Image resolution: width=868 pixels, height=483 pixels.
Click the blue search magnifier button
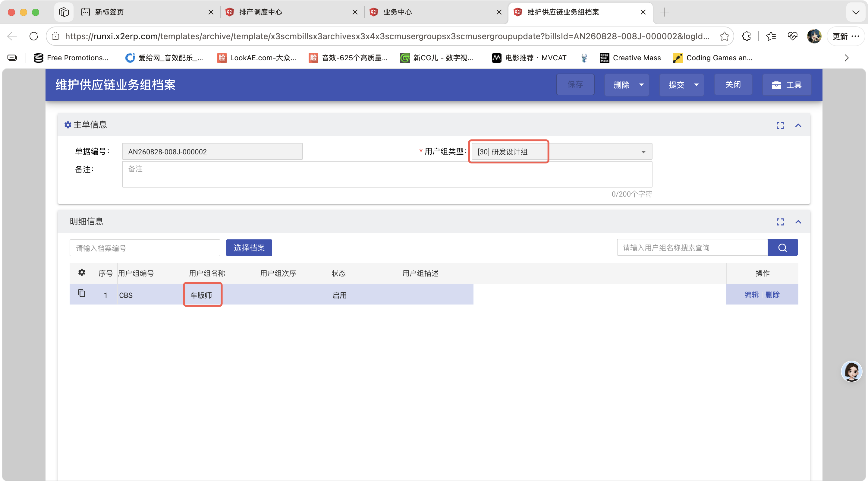(x=782, y=248)
